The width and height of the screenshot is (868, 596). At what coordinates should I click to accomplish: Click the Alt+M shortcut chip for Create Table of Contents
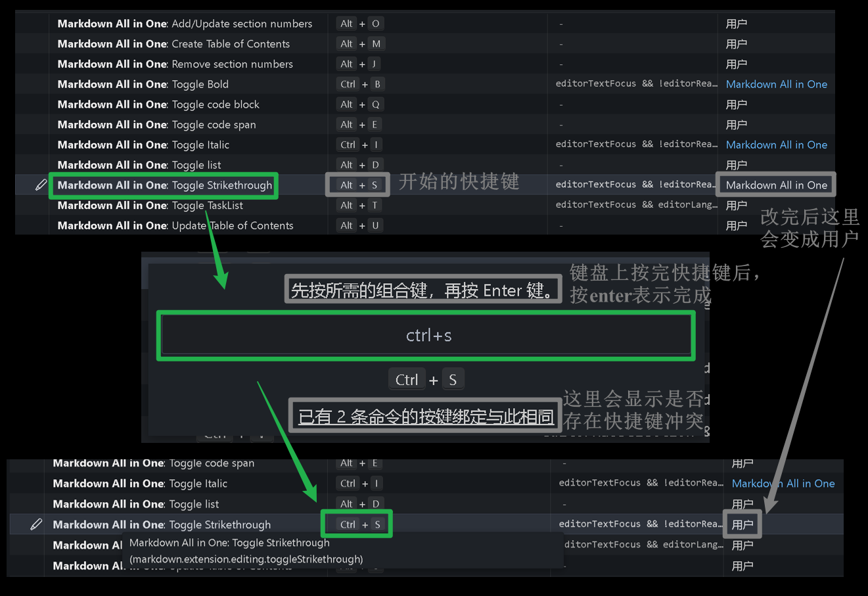(357, 43)
